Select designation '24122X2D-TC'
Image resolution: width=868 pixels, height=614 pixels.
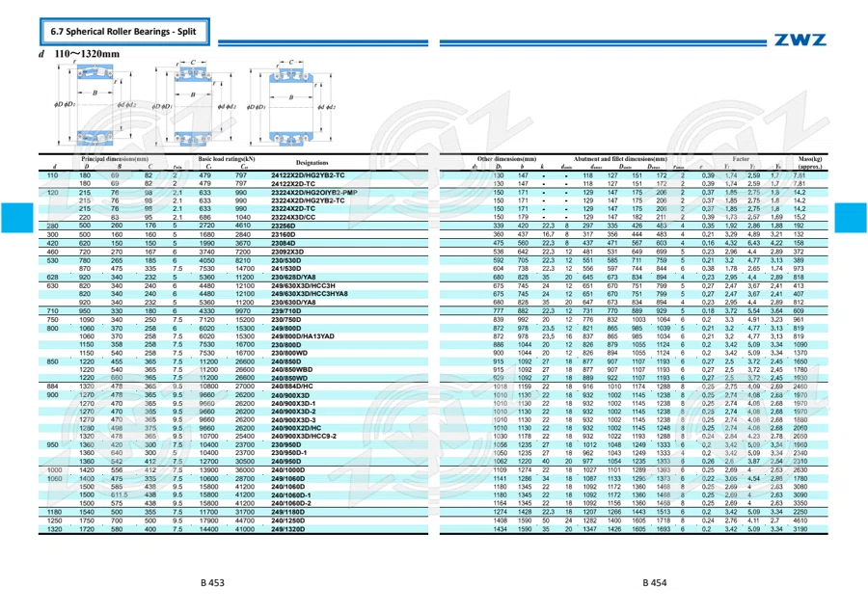point(293,184)
